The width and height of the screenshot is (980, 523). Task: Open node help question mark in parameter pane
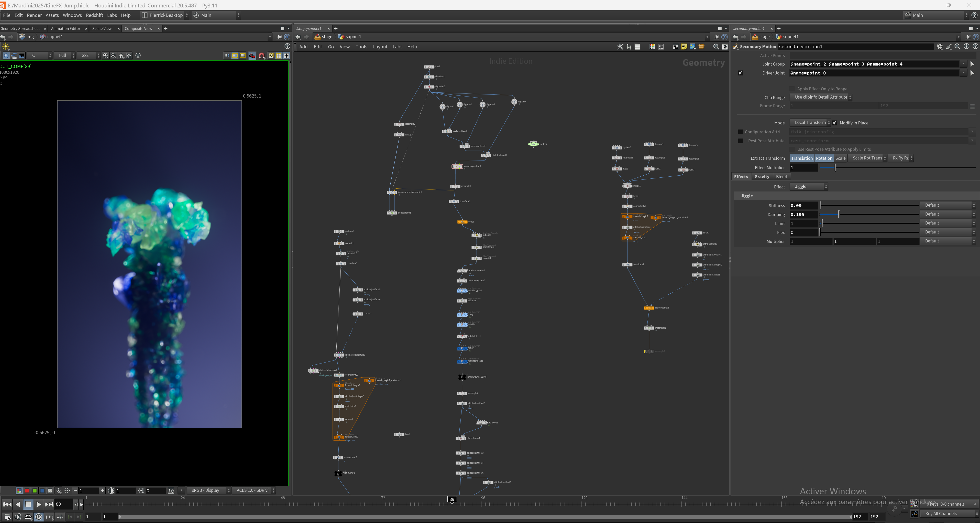click(975, 46)
